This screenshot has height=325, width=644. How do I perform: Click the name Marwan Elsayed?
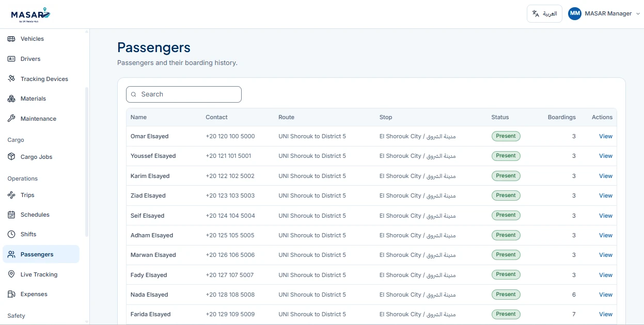coord(153,255)
